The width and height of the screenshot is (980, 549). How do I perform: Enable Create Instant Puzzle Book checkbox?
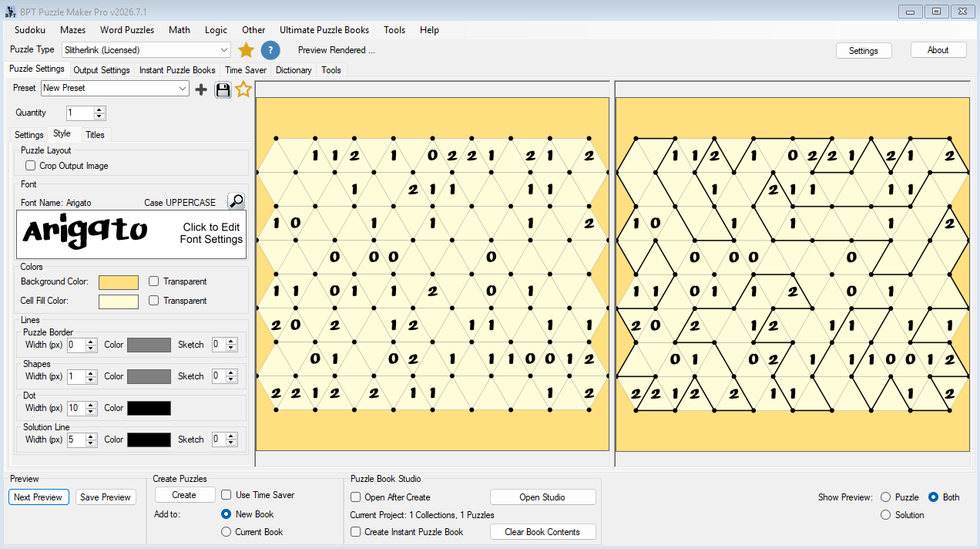pos(356,532)
